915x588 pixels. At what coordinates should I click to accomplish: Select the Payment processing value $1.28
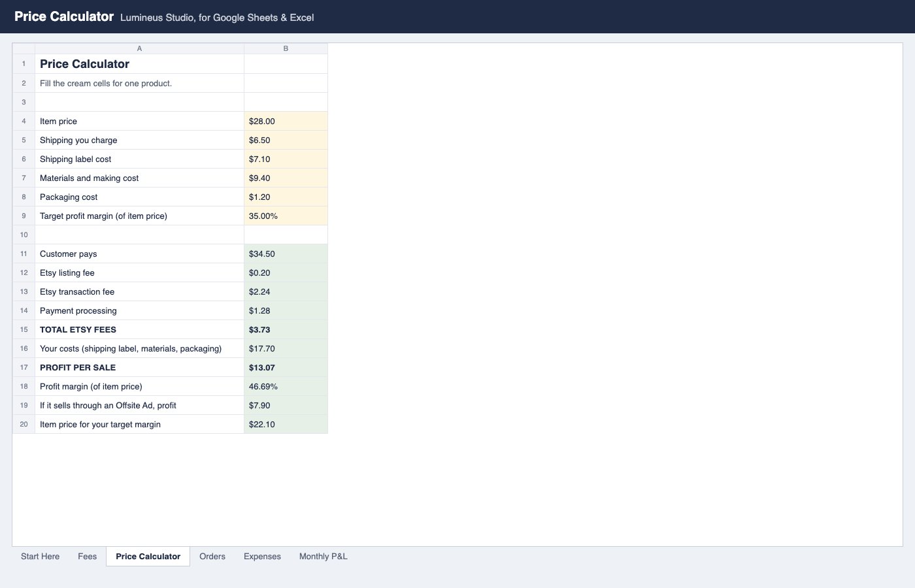pyautogui.click(x=286, y=310)
